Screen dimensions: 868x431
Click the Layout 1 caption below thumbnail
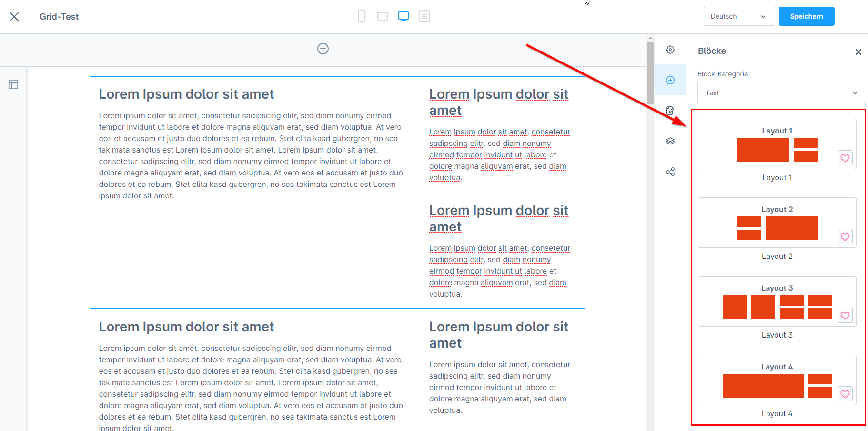(777, 177)
